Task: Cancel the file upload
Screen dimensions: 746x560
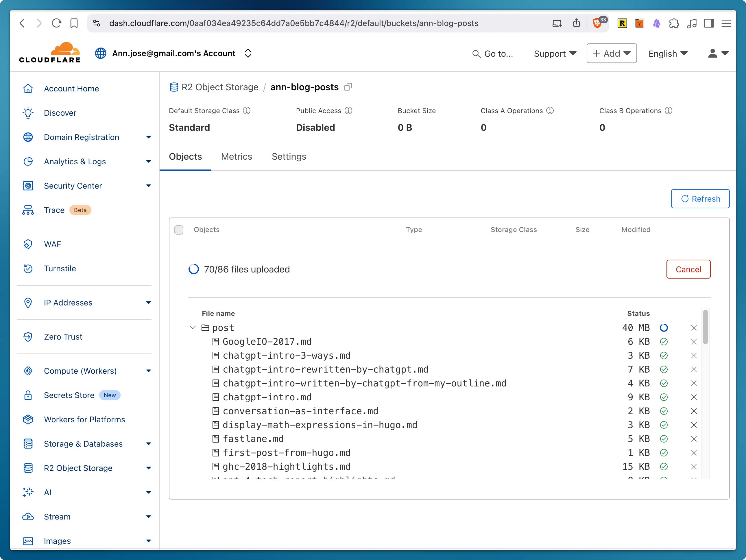Action: click(688, 269)
